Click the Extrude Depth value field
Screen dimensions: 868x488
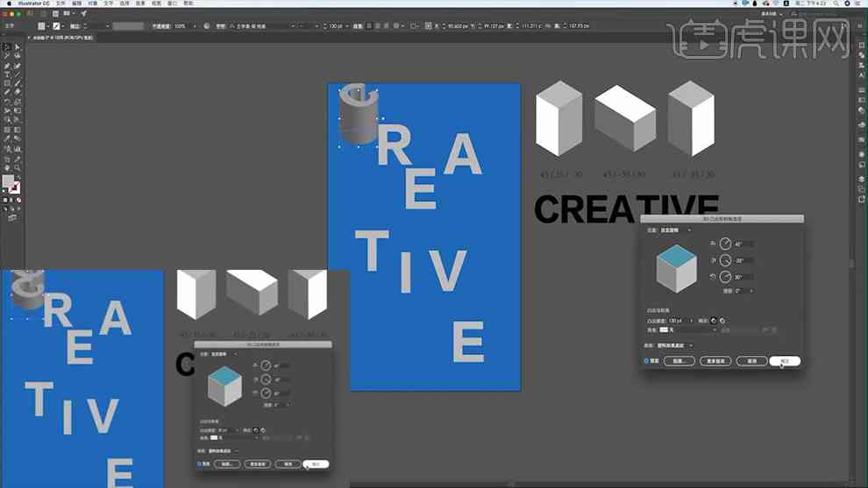(678, 321)
